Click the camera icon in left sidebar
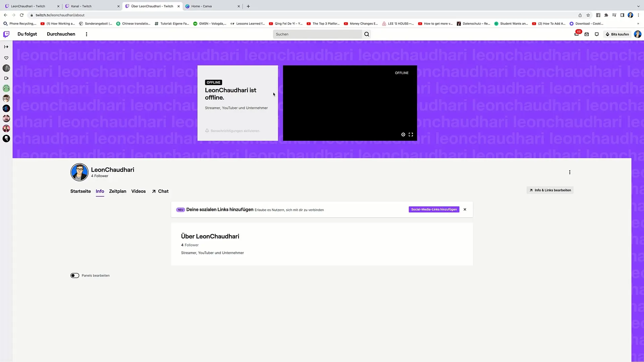Viewport: 644px width, 362px height. coord(6,78)
